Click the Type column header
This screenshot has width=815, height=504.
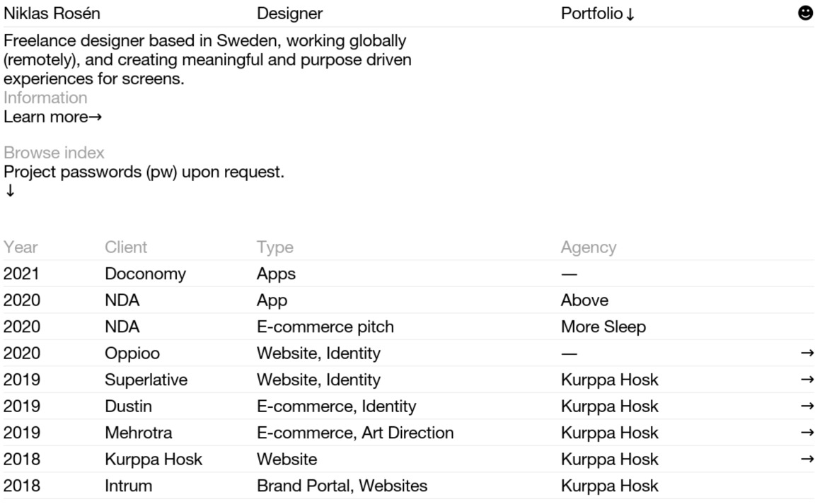point(275,247)
